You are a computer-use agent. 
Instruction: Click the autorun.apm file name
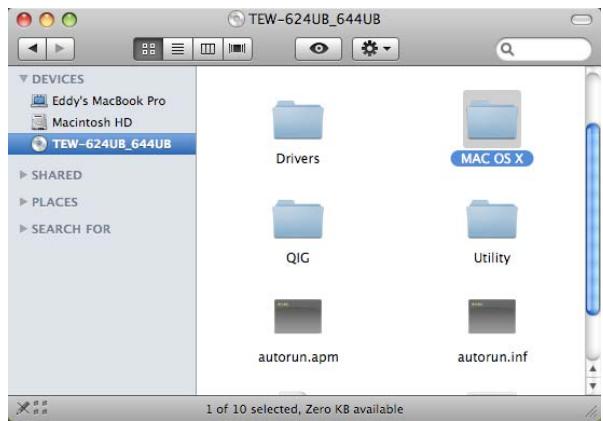298,357
